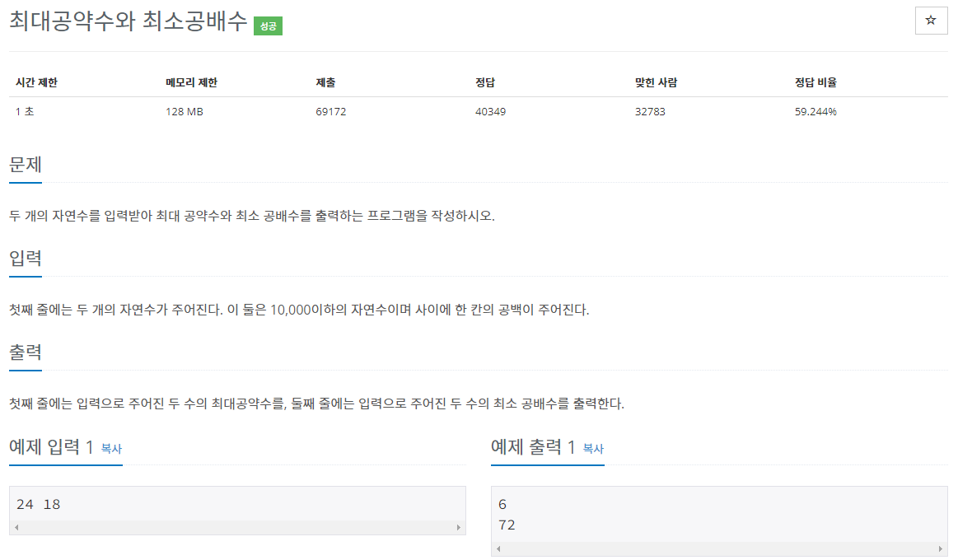The width and height of the screenshot is (958, 560).
Task: Click the 제출 count 69172
Action: pos(329,110)
